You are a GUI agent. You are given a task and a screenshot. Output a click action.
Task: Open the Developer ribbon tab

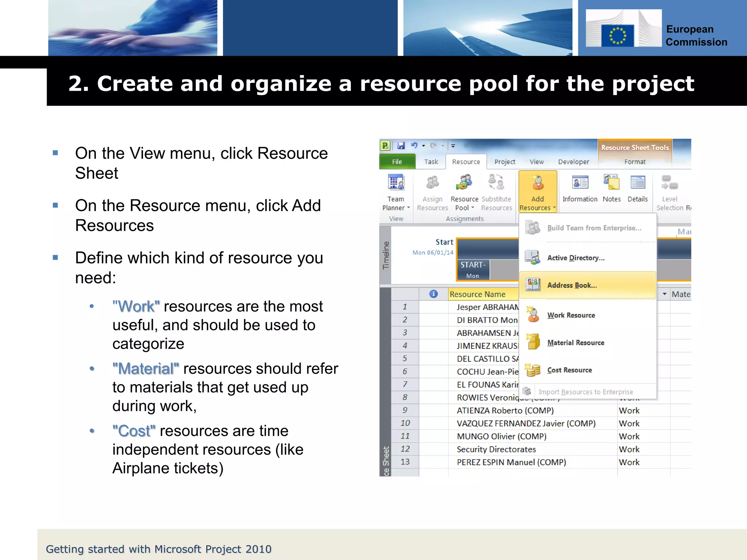point(573,162)
